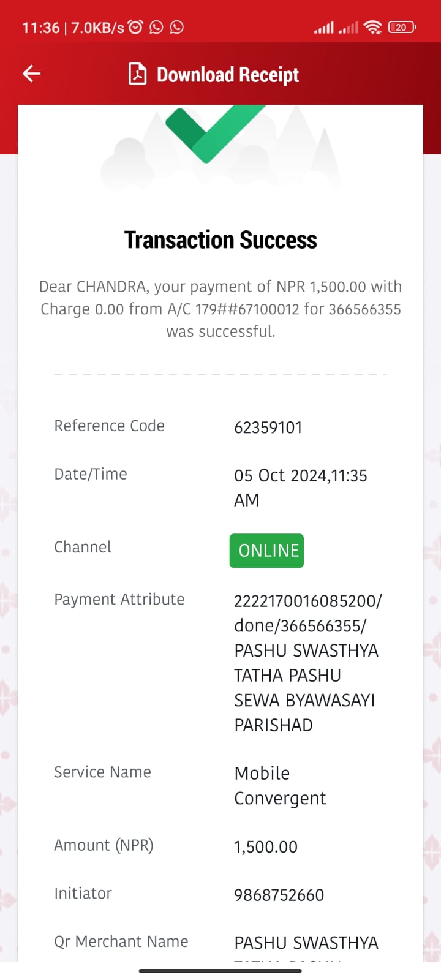Select initiator number 9868752660
This screenshot has width=441, height=980.
click(x=279, y=895)
